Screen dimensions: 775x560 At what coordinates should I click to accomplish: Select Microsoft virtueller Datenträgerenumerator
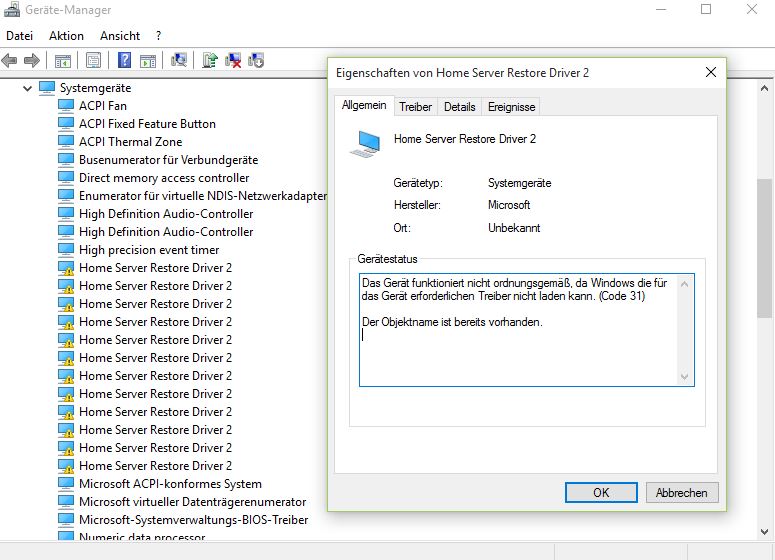(192, 502)
